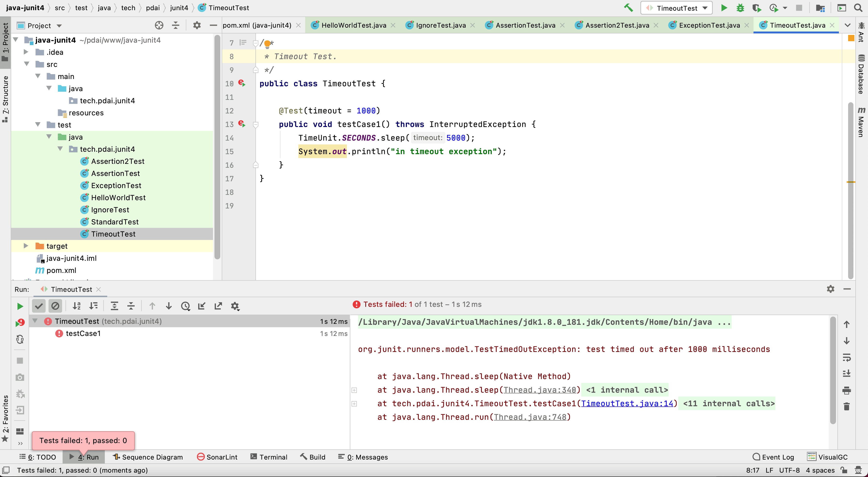Expand the target folder in project tree

click(x=26, y=246)
